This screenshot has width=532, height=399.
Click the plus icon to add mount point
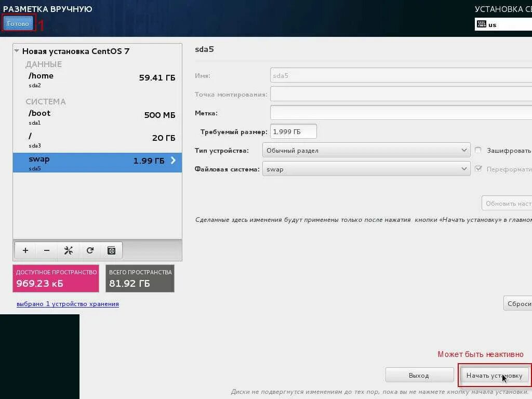pyautogui.click(x=25, y=250)
